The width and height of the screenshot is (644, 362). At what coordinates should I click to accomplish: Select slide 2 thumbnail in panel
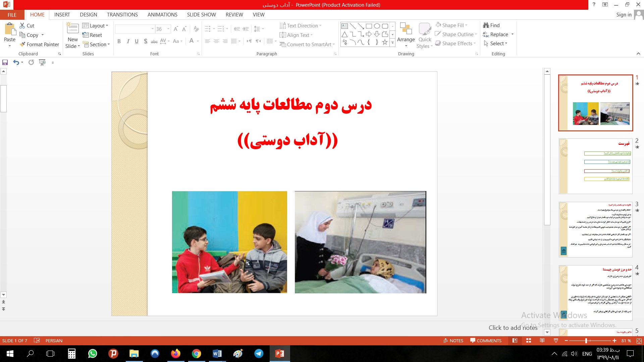pos(595,166)
